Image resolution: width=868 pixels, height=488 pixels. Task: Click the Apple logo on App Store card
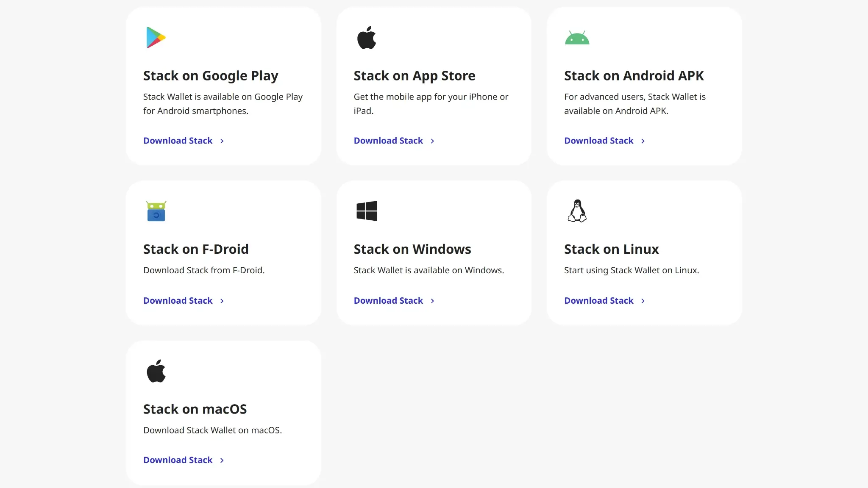click(x=367, y=37)
